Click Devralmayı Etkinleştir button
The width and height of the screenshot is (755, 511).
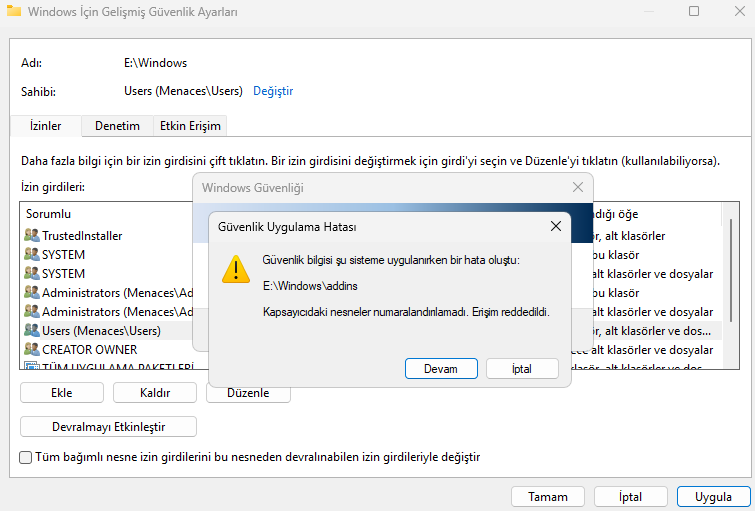tap(108, 427)
